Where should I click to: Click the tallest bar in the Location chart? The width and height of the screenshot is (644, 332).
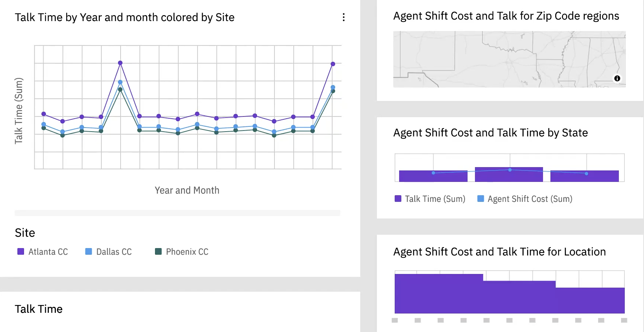click(x=439, y=294)
